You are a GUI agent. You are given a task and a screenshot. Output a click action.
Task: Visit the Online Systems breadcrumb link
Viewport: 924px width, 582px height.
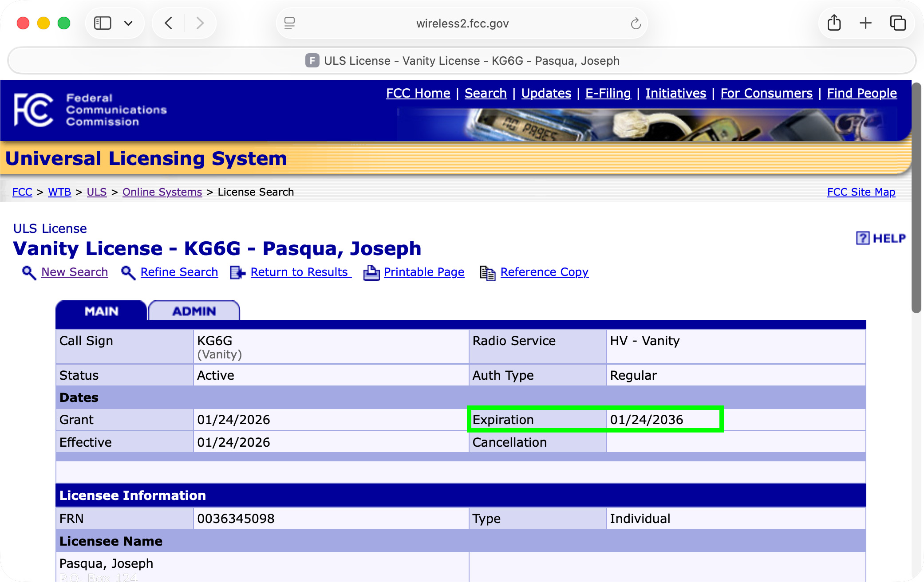pos(162,192)
